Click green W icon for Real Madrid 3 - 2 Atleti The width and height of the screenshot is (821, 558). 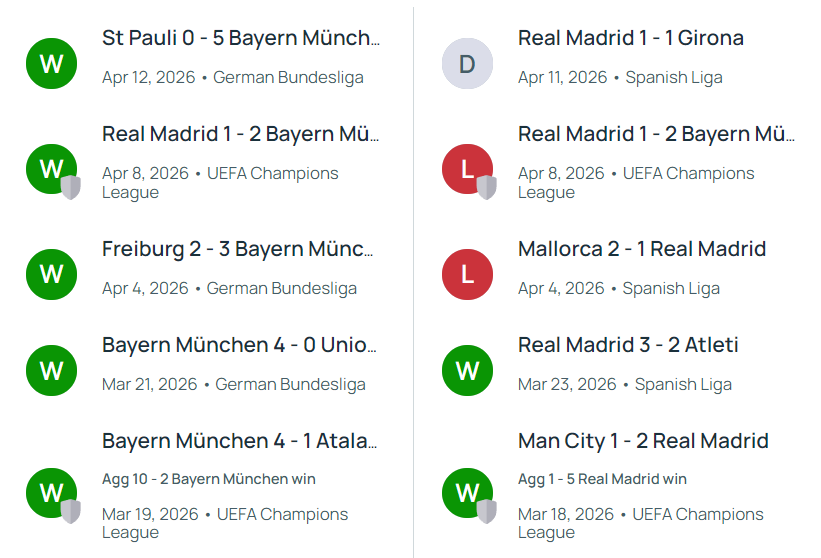pyautogui.click(x=467, y=370)
